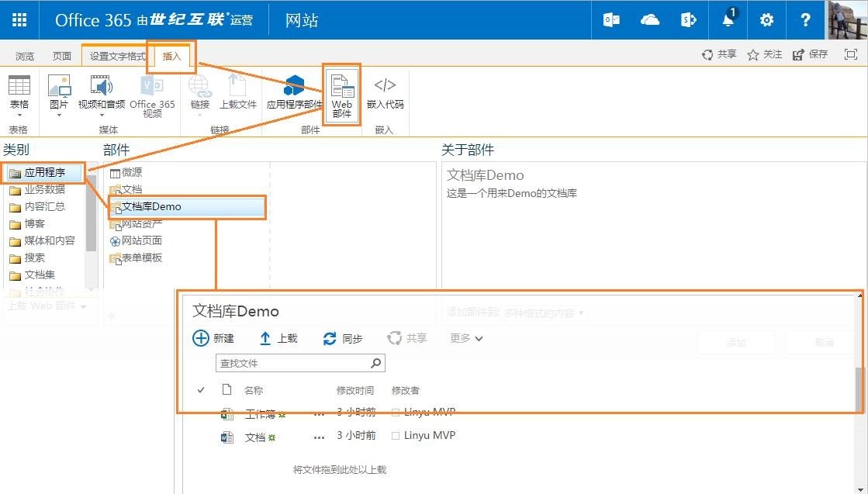The image size is (868, 494).
Task: Open the 文档 Word file
Action: tap(255, 437)
